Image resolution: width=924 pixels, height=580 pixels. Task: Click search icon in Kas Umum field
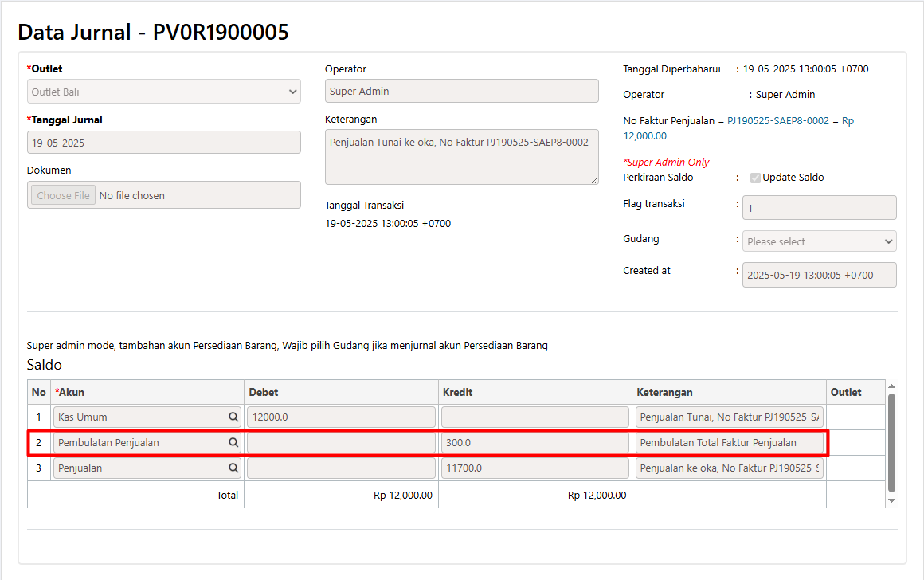click(233, 417)
